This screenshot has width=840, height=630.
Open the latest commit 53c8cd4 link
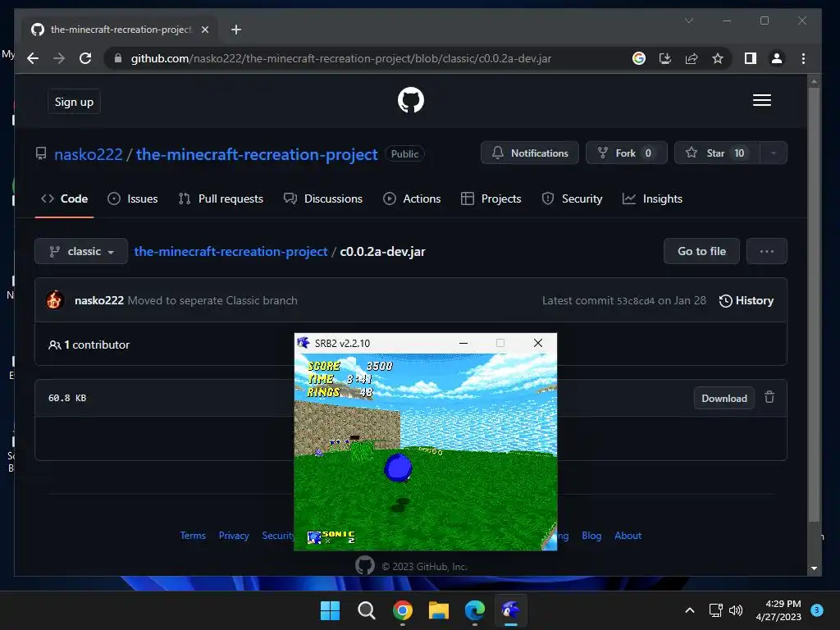tap(636, 301)
